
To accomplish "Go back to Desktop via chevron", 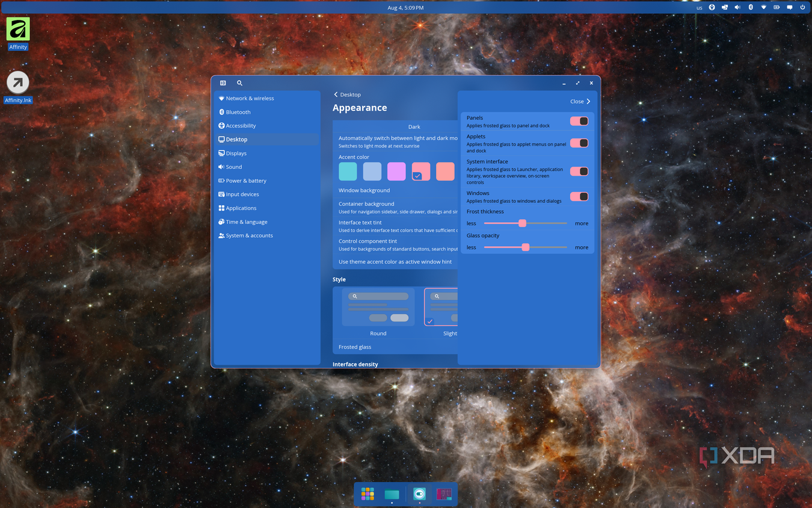I will [336, 94].
